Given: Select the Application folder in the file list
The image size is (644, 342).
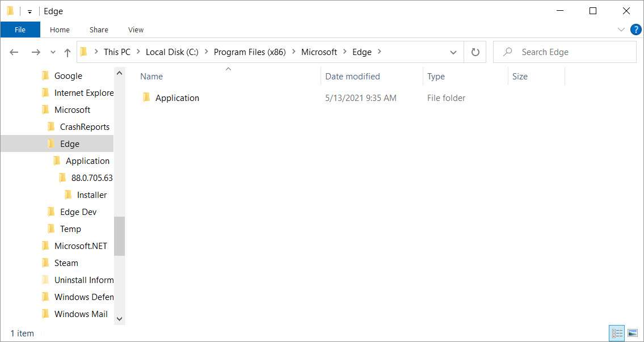Looking at the screenshot, I should pos(177,98).
